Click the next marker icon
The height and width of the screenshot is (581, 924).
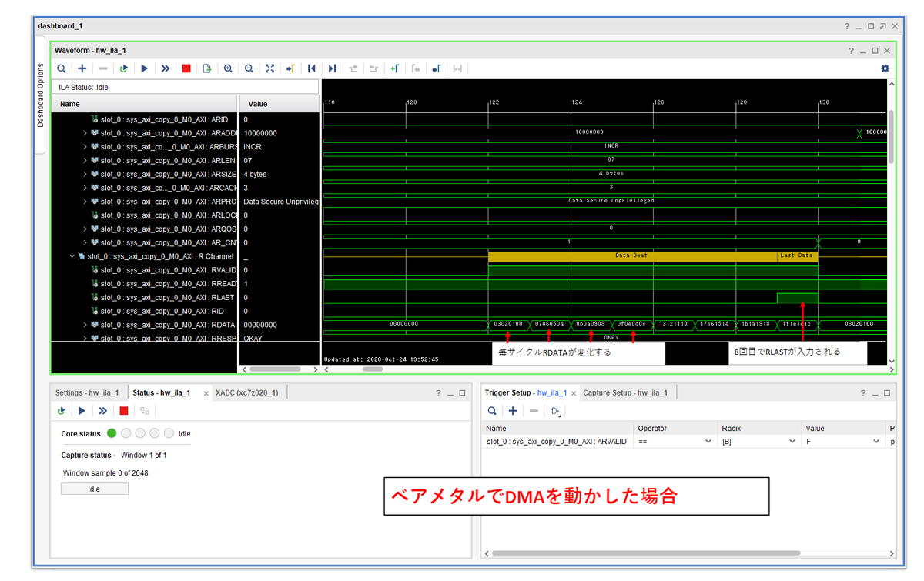[437, 68]
